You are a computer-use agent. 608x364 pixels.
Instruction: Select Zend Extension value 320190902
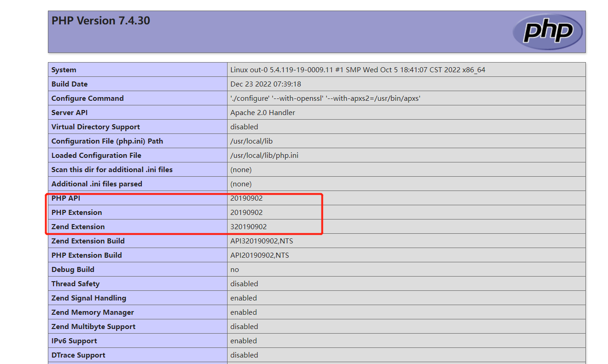(x=249, y=227)
